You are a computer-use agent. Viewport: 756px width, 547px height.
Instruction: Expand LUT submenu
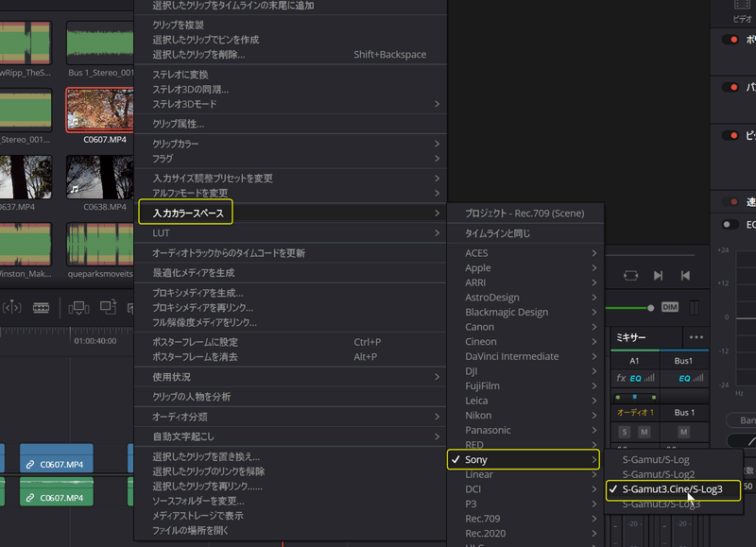[291, 233]
